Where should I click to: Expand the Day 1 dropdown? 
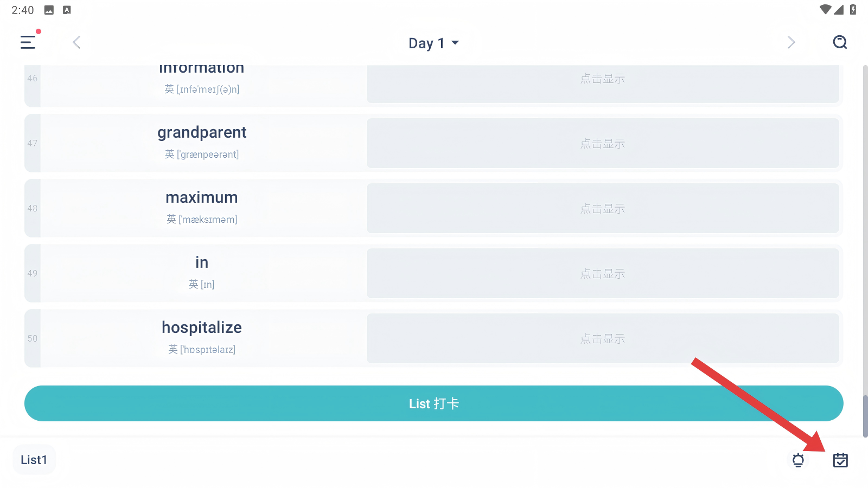point(433,43)
